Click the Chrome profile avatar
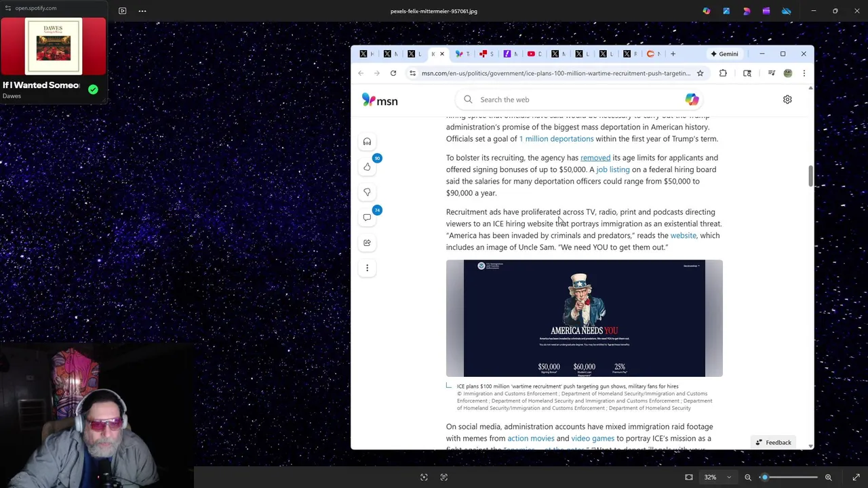Screen dimensions: 868x488 click(x=788, y=73)
